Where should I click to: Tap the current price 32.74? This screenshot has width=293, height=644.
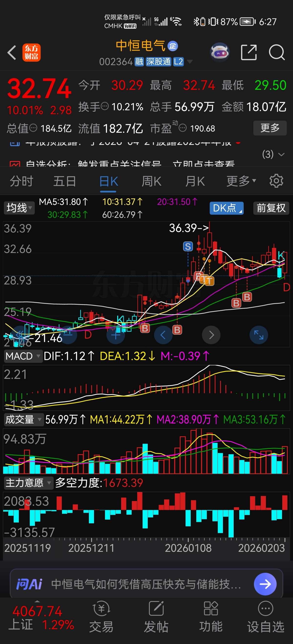(x=39, y=88)
